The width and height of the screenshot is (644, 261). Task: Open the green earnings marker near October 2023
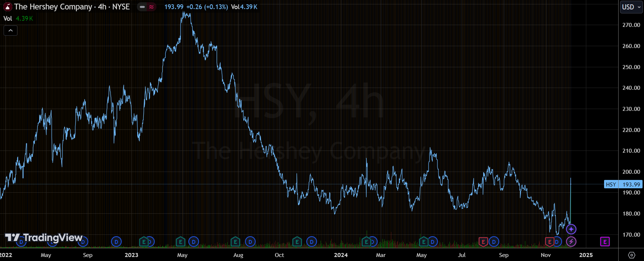[x=297, y=241]
